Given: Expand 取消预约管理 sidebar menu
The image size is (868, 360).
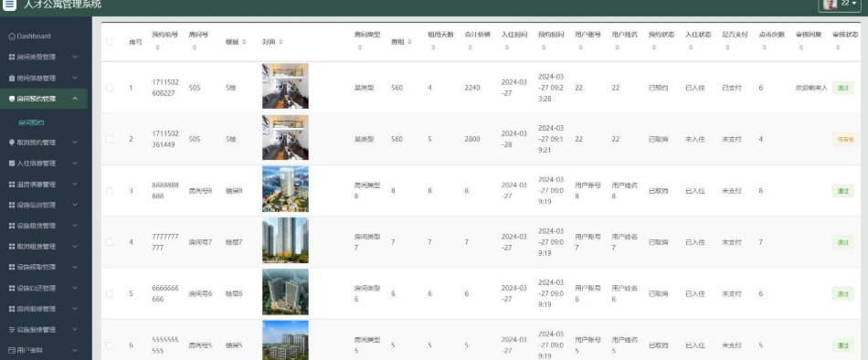Looking at the screenshot, I should point(43,143).
